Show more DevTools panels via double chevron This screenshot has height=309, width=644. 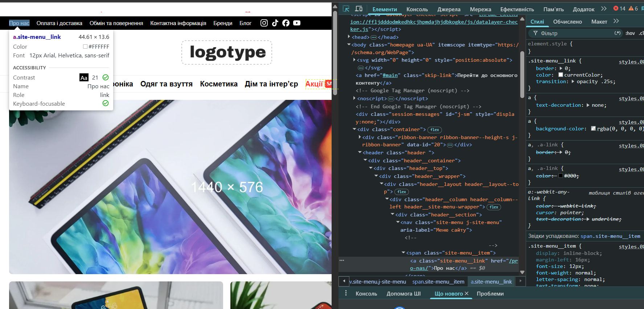(604, 9)
